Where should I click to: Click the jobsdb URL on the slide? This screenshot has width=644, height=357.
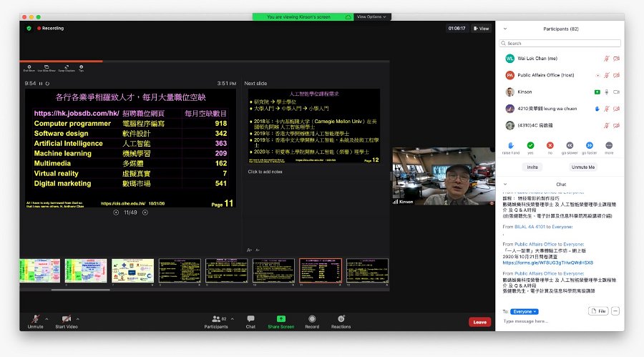point(77,113)
